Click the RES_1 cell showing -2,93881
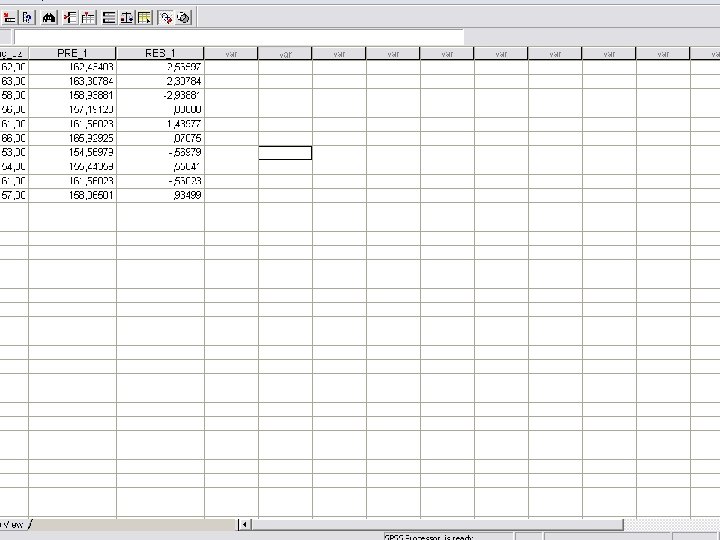This screenshot has width=720, height=540. click(x=160, y=96)
